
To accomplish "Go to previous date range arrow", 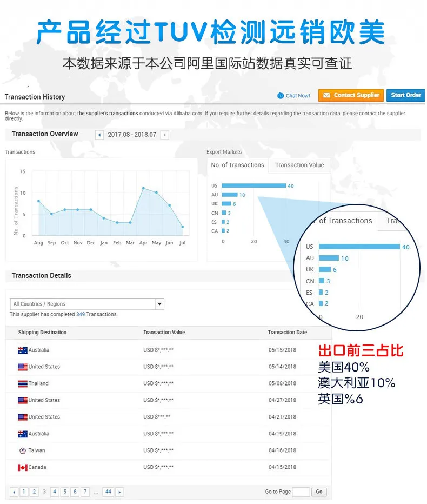I will [99, 135].
